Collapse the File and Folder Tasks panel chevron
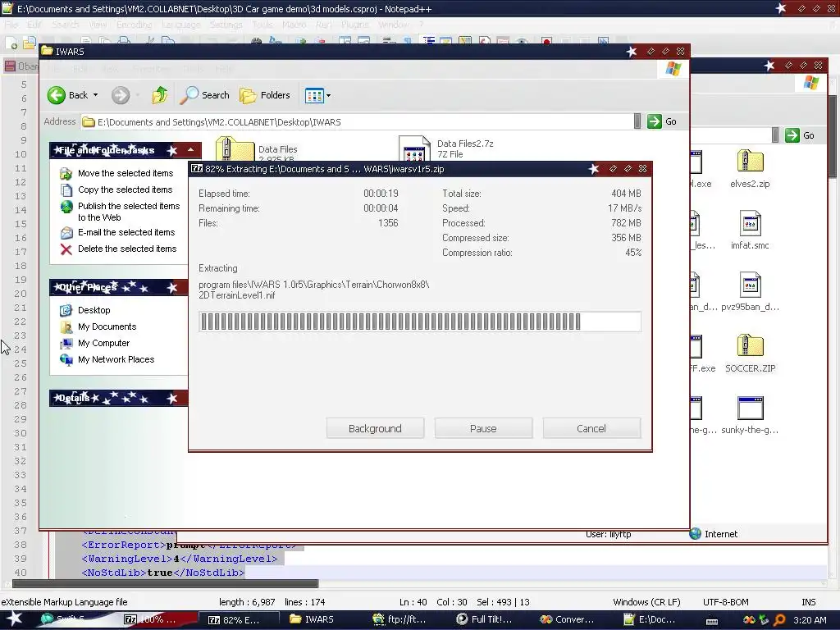 point(190,150)
